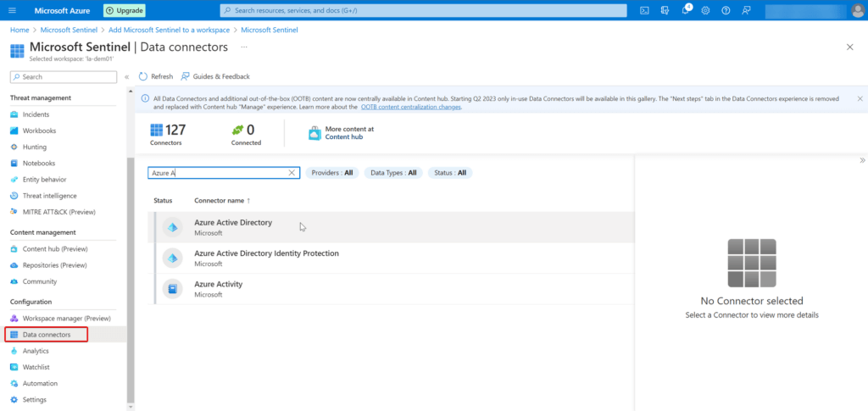Open the ellipsis menu beside page title
The width and height of the screenshot is (868, 411).
pos(244,47)
